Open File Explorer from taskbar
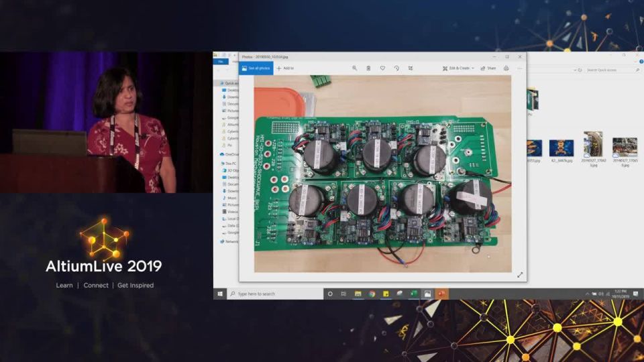Viewport: 644px width, 362px height. (x=358, y=294)
